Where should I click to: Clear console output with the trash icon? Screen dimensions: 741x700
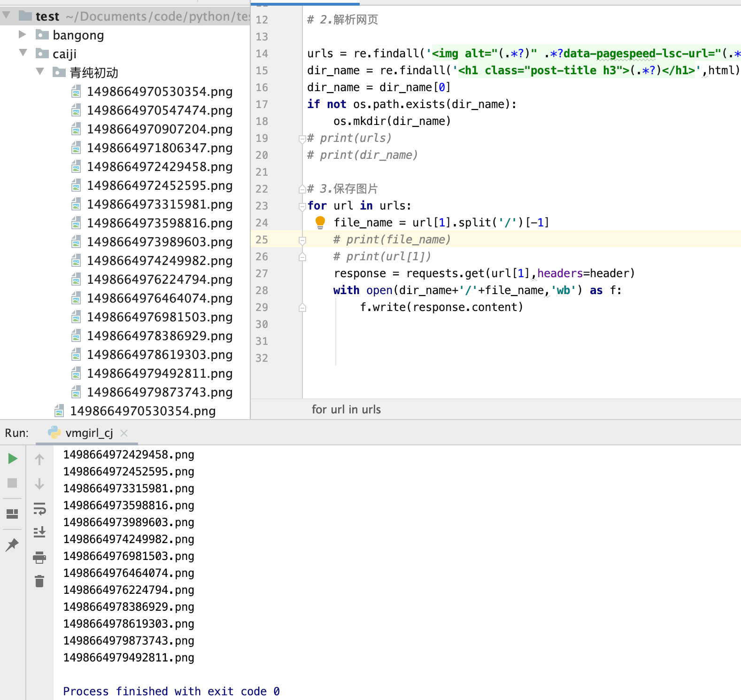pyautogui.click(x=39, y=581)
